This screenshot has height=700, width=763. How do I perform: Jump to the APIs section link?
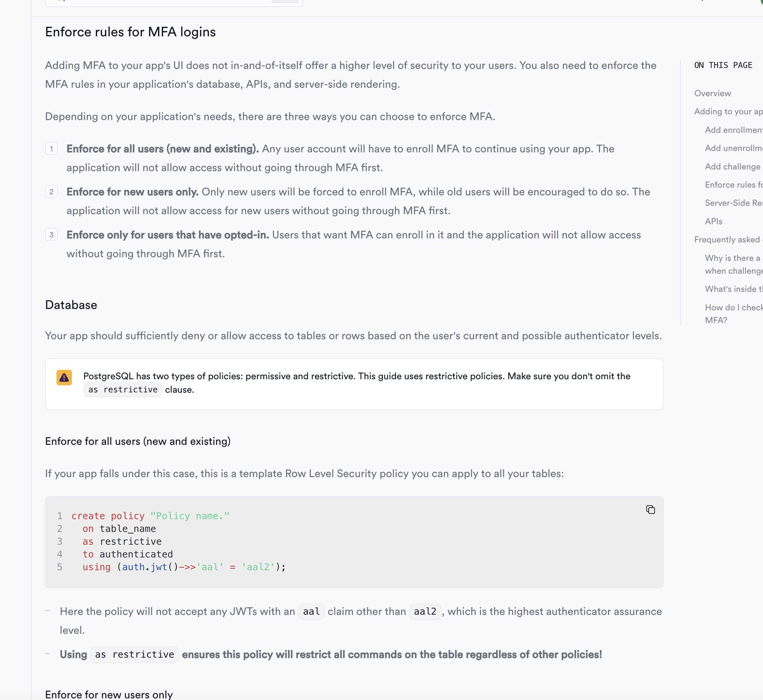pyautogui.click(x=713, y=221)
